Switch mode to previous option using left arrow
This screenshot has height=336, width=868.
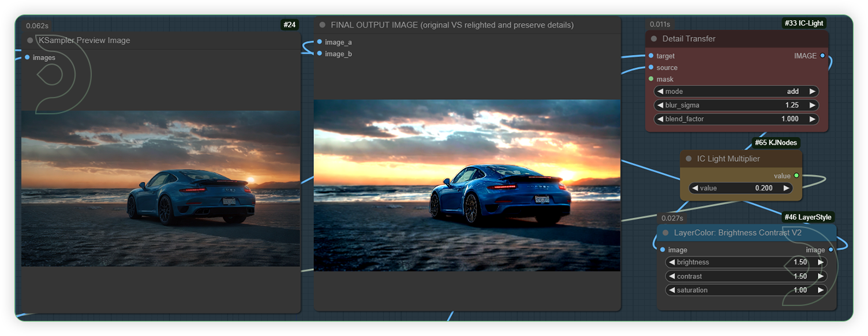click(660, 91)
